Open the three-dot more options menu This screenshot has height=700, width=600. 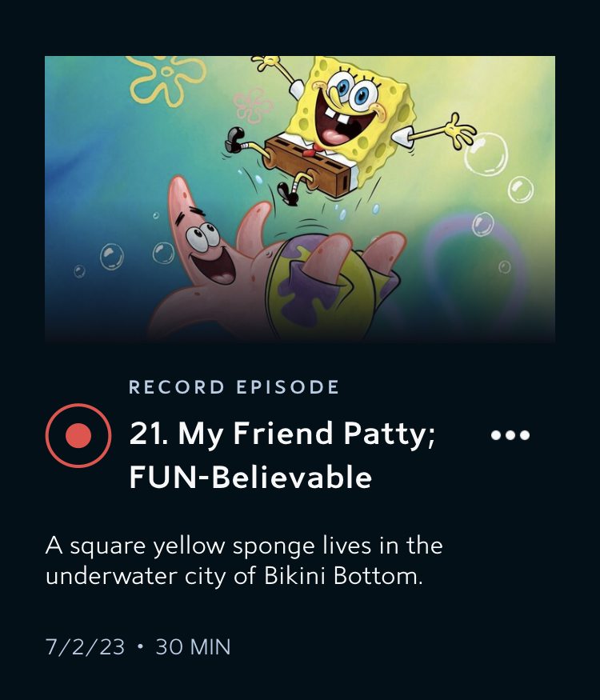(510, 435)
